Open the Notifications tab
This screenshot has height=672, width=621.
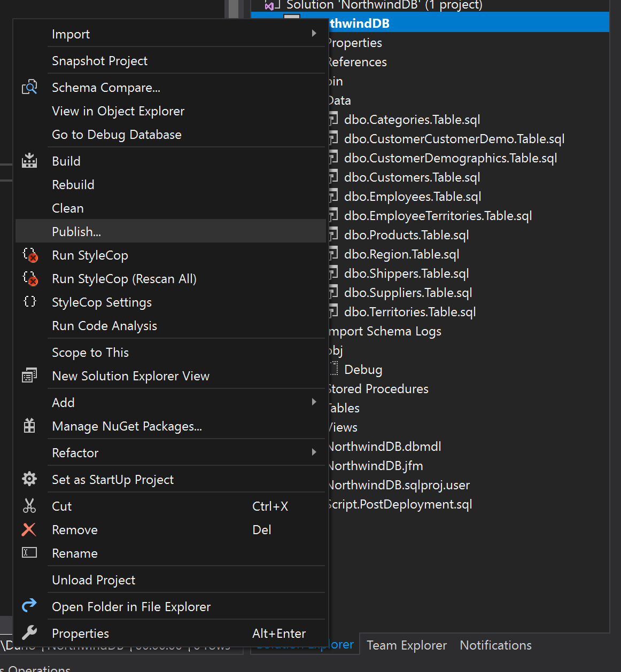[495, 645]
